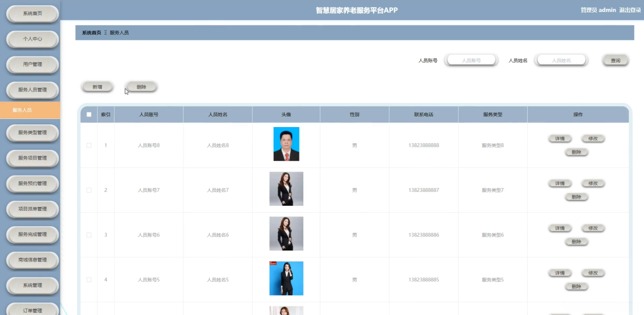View 详情 for 人员账号6

click(x=560, y=228)
